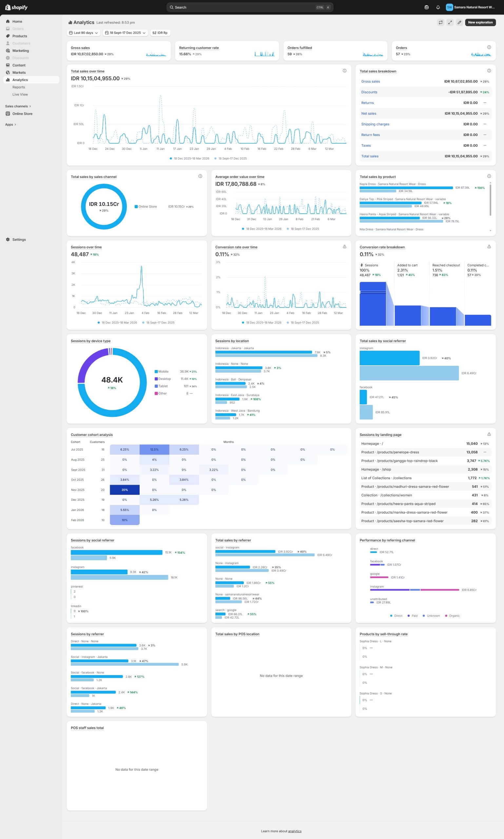This screenshot has width=504, height=839.
Task: Click the full-screen expand icon
Action: click(x=450, y=22)
